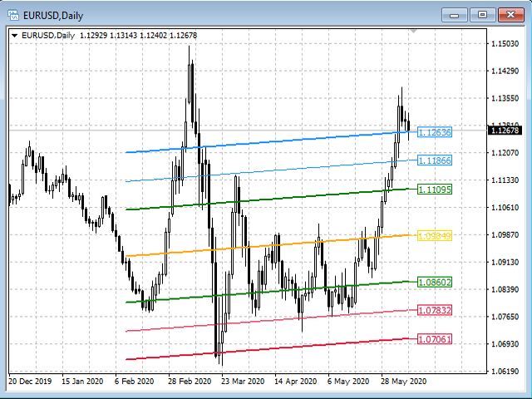Click the 1.07832 pink level label

[x=434, y=310]
